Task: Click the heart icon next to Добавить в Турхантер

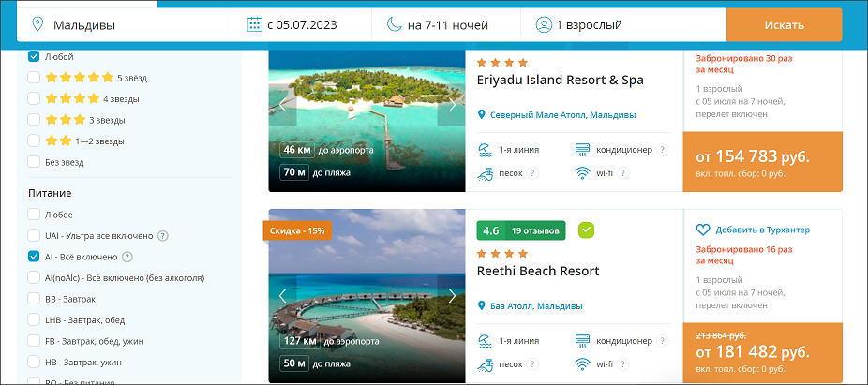Action: click(x=702, y=230)
